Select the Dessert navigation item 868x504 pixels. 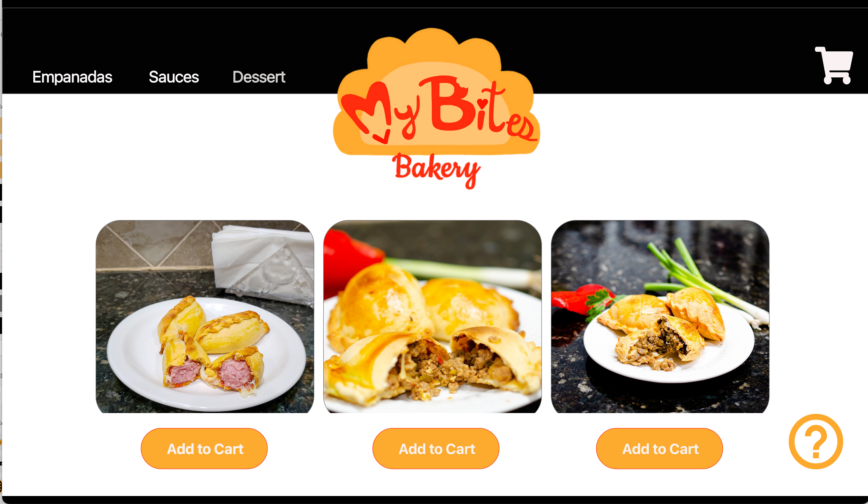[x=259, y=77]
